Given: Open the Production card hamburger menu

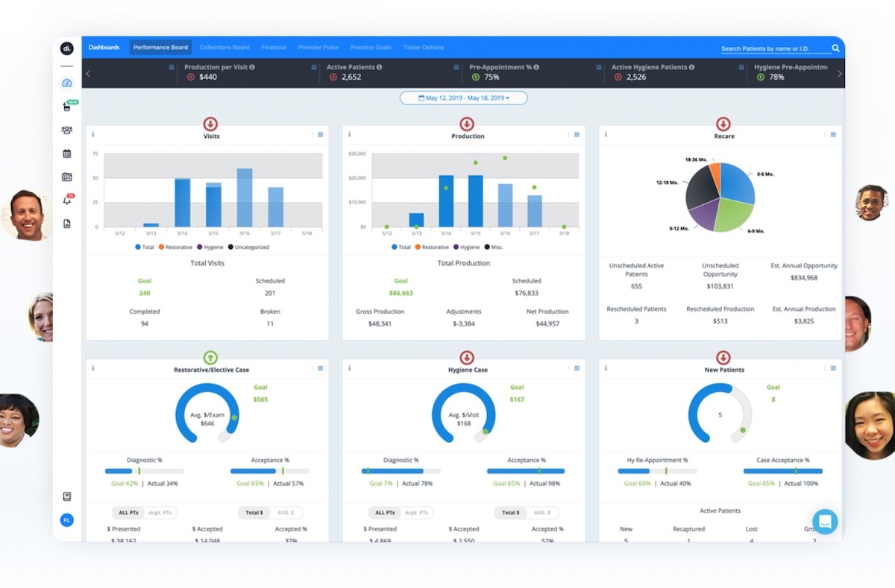Looking at the screenshot, I should (577, 135).
